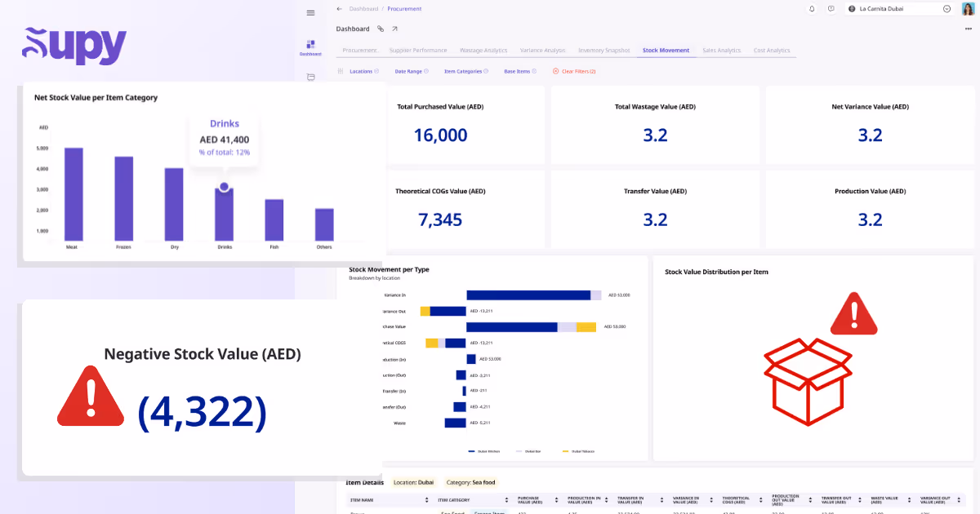The height and width of the screenshot is (514, 980).
Task: Go back using the breadcrumb back arrow
Action: pyautogui.click(x=339, y=8)
